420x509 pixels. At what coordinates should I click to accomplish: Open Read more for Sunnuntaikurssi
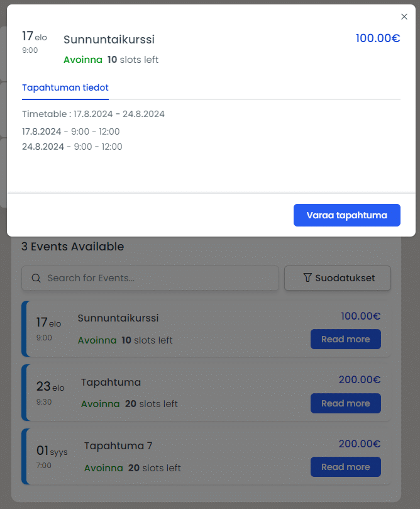(345, 339)
